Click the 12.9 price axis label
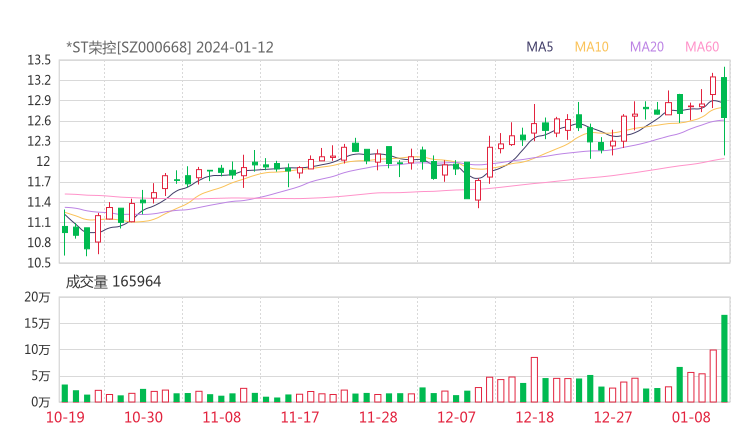The image size is (740, 440). (39, 101)
